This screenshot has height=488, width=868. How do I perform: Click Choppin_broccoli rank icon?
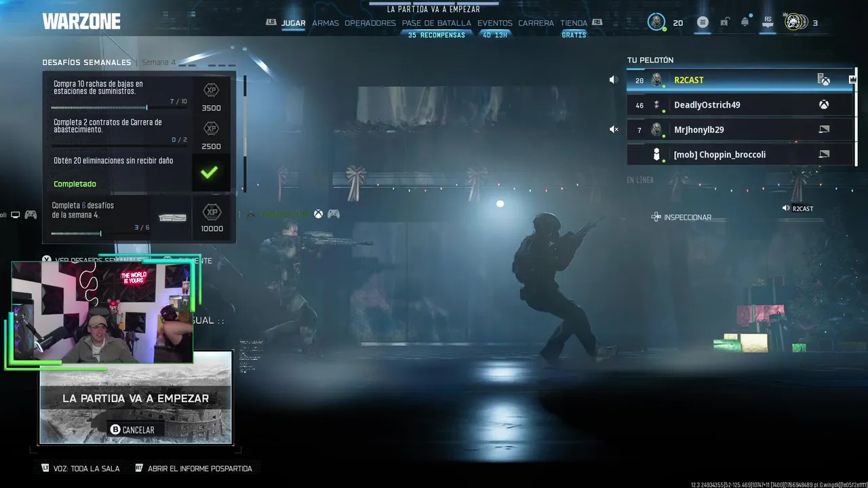(656, 155)
